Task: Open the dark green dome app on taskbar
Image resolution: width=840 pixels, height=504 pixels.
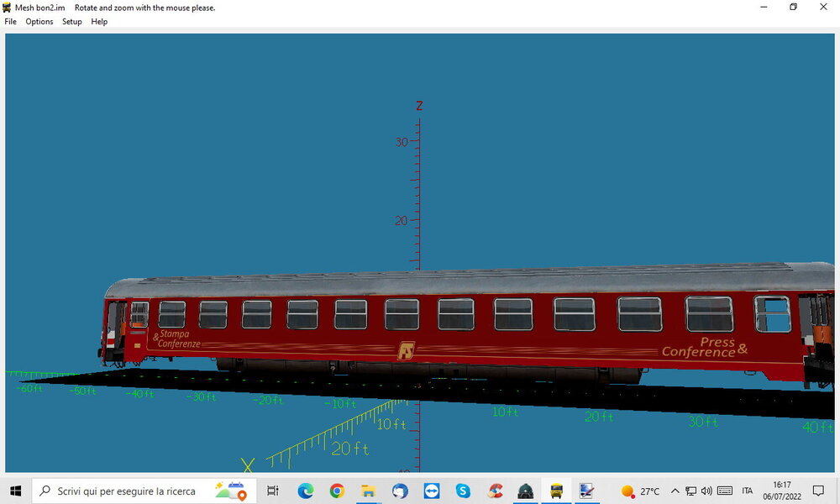Action: coord(526,491)
